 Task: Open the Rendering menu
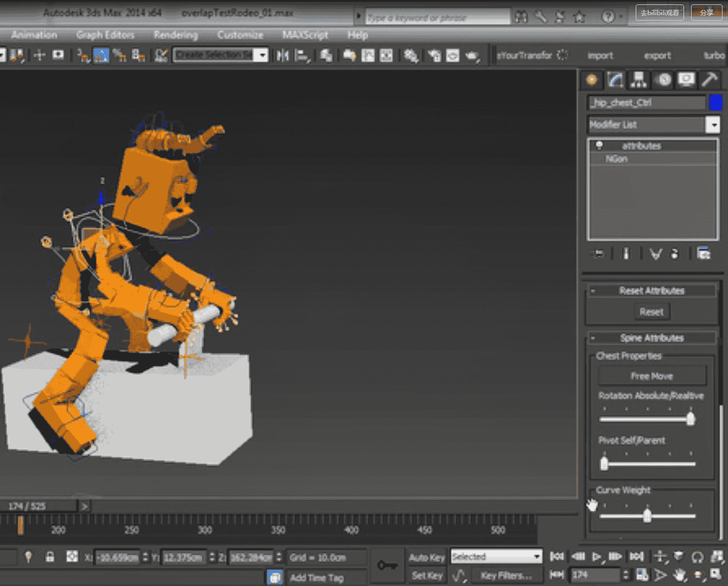tap(175, 35)
